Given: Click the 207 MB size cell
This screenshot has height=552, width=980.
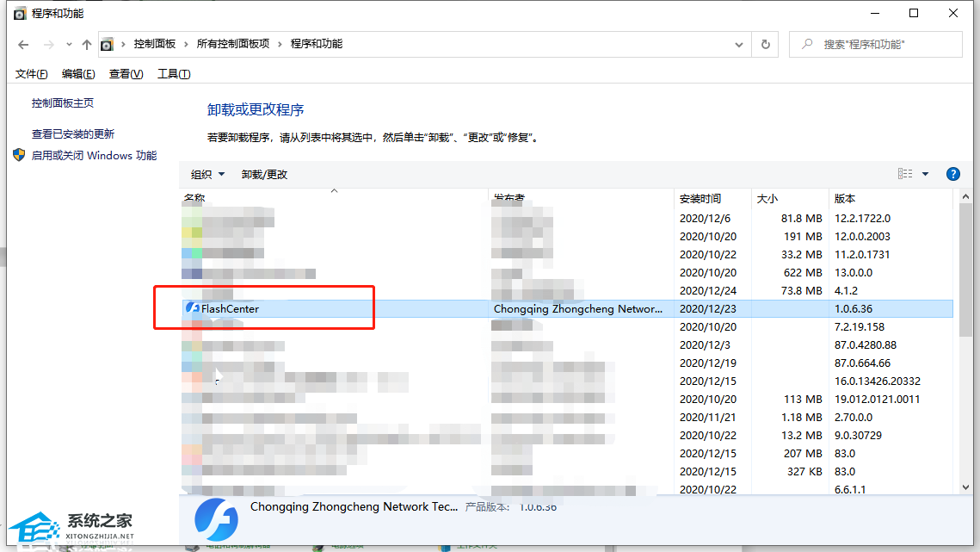Looking at the screenshot, I should tap(803, 453).
